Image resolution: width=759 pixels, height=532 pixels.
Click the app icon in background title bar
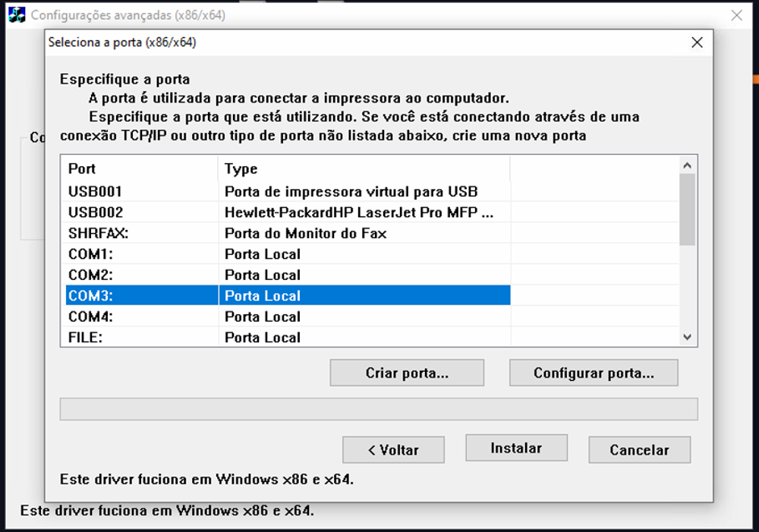pos(17,15)
